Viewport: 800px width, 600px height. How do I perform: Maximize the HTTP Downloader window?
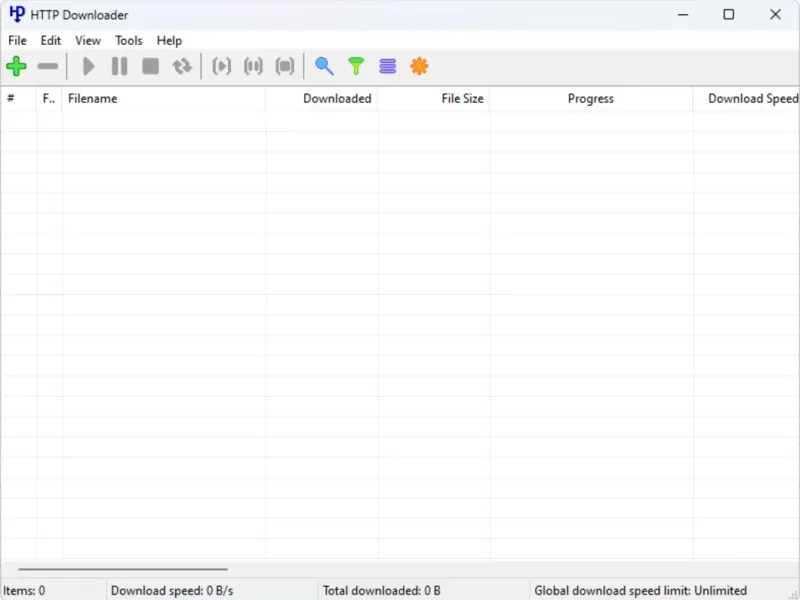729,14
